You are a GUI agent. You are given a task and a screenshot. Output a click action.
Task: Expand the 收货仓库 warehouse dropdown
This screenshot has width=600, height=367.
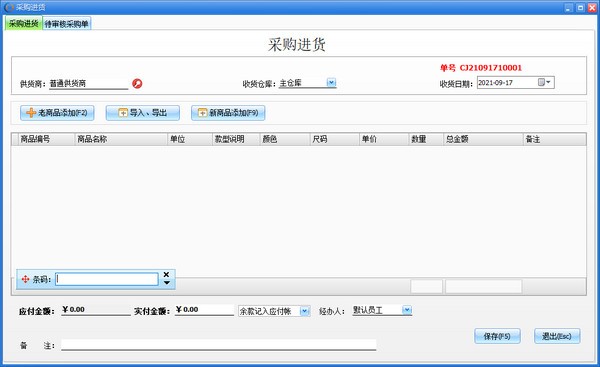click(331, 82)
